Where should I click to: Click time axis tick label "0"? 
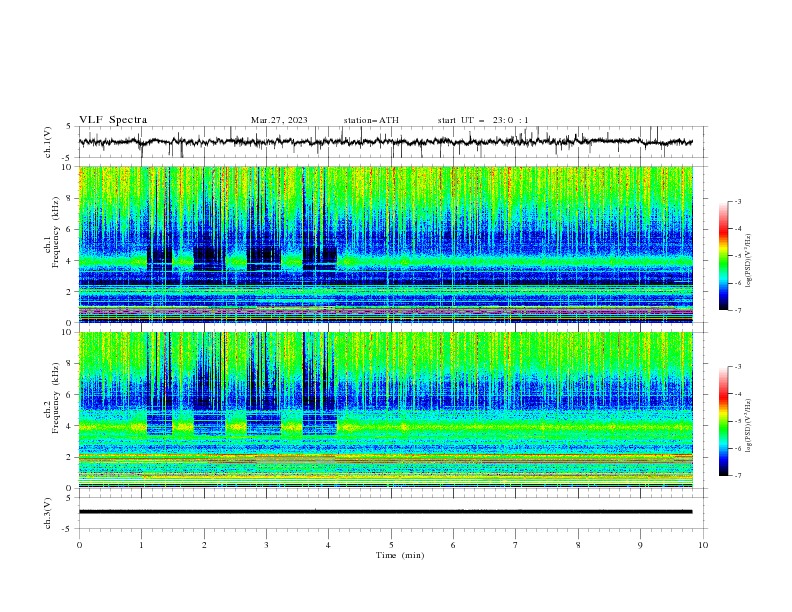pos(79,545)
